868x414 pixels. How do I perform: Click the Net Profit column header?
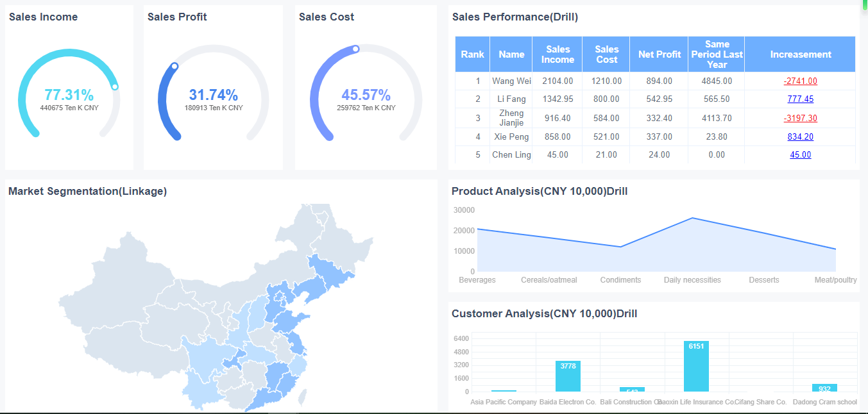pos(660,54)
